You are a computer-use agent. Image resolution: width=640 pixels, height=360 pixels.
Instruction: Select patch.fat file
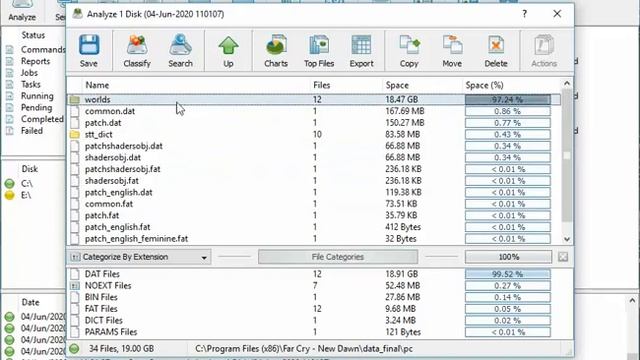point(313,215)
